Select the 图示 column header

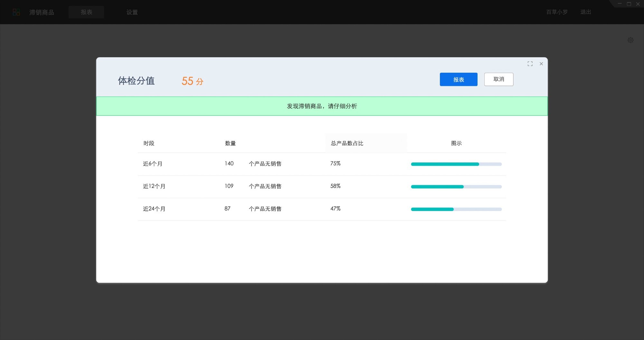pos(456,143)
